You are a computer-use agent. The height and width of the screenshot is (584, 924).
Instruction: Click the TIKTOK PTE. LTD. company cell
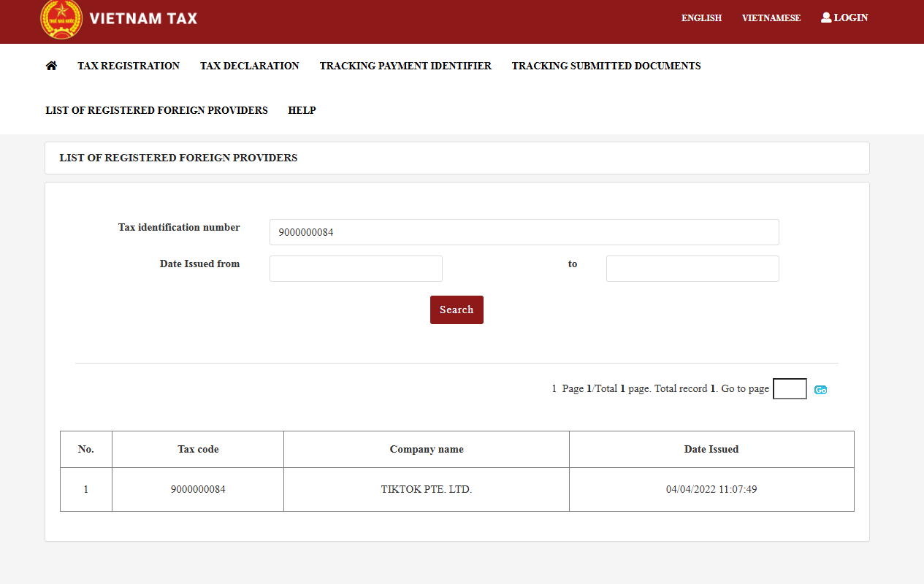click(x=427, y=489)
